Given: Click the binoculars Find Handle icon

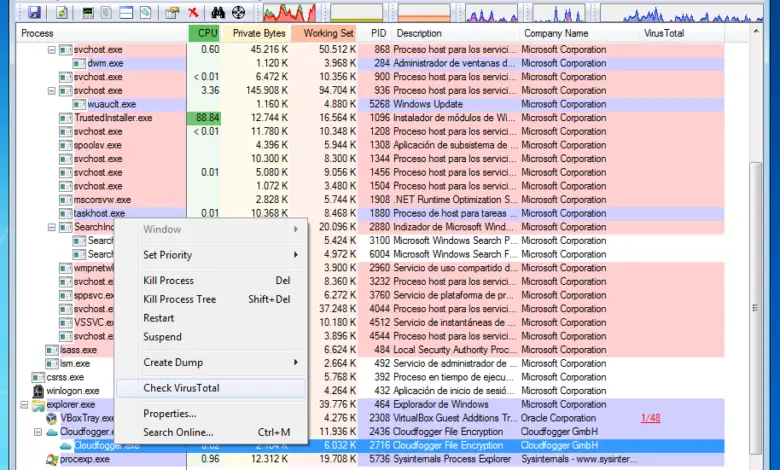Looking at the screenshot, I should pos(218,12).
